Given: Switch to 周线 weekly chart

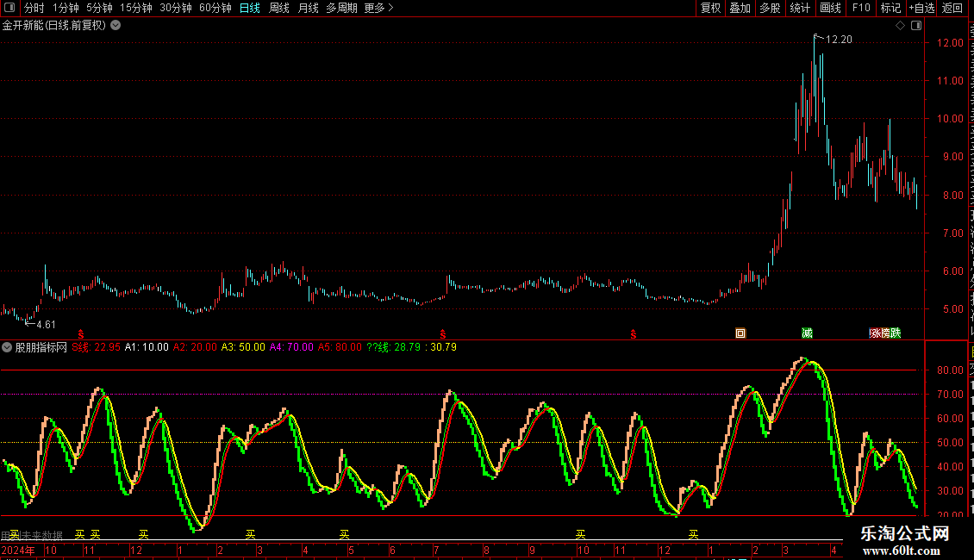Looking at the screenshot, I should pyautogui.click(x=279, y=8).
